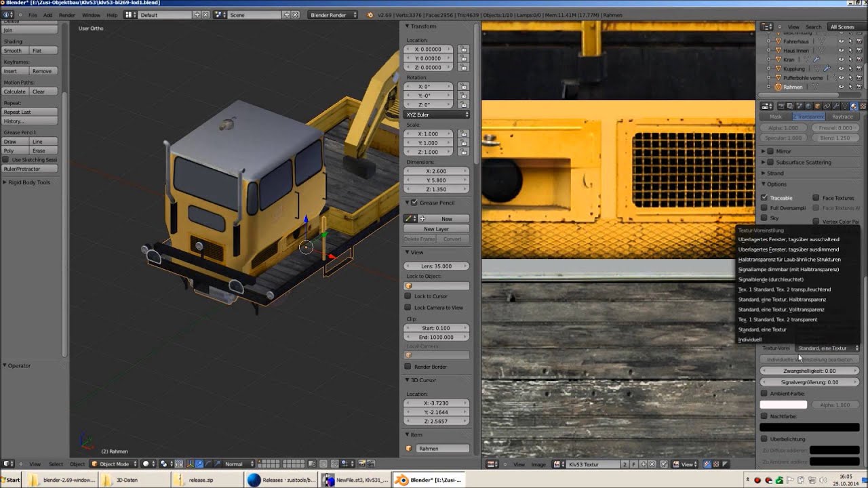Open the Render properties tab icon
The image size is (868, 488).
[x=780, y=106]
